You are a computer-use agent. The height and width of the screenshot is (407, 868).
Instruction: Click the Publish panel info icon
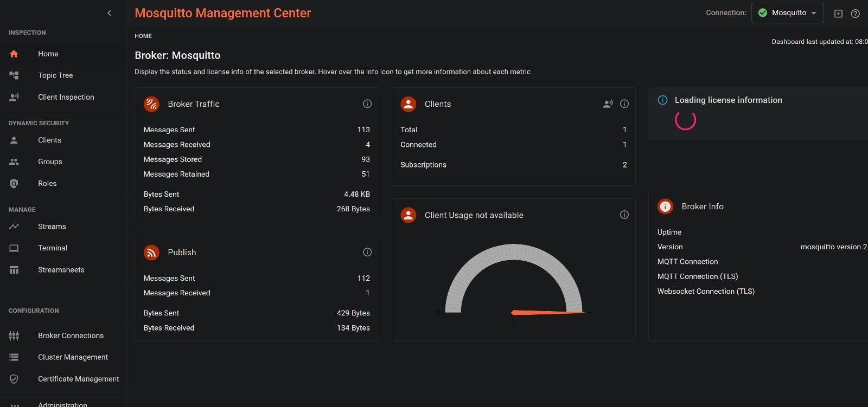click(x=367, y=252)
